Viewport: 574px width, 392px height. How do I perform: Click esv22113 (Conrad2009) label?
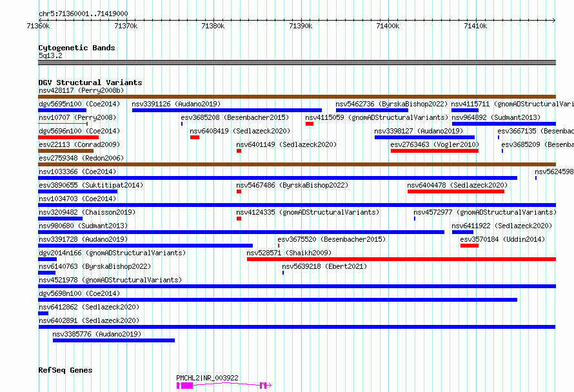point(79,144)
